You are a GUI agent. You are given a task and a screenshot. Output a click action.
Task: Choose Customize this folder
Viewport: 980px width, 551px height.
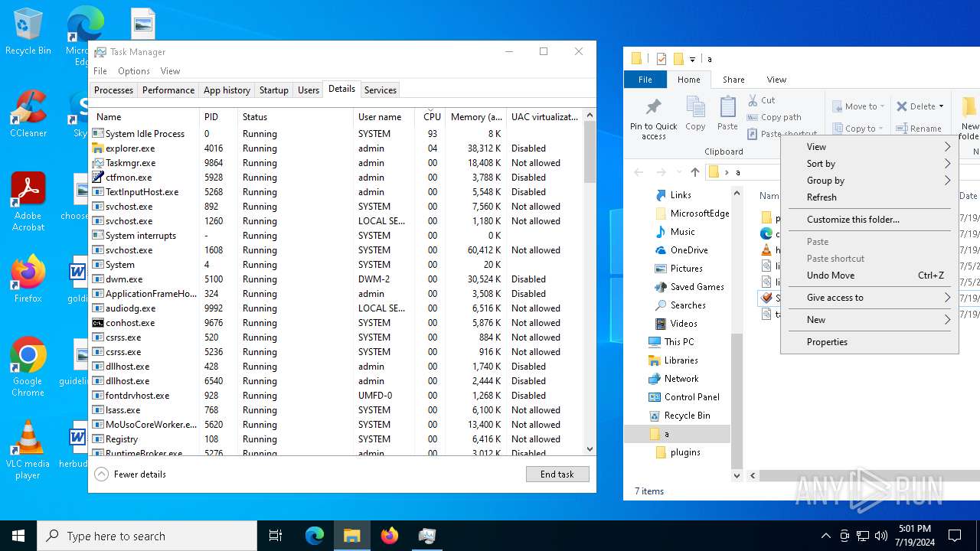tap(870, 220)
